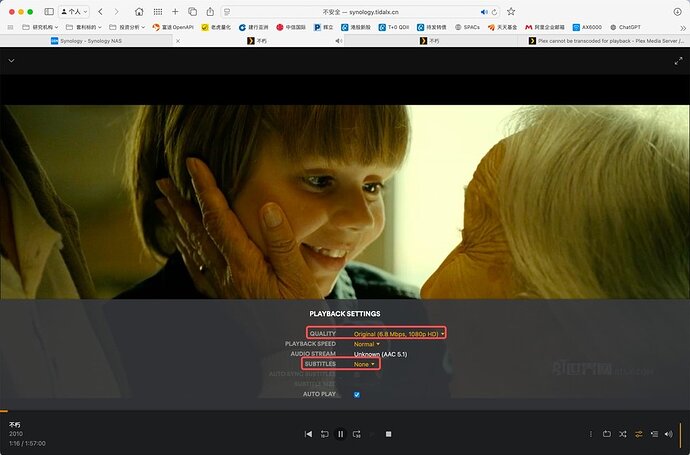Open the 研究机构 bookmarks folder
690x455 pixels.
point(40,27)
